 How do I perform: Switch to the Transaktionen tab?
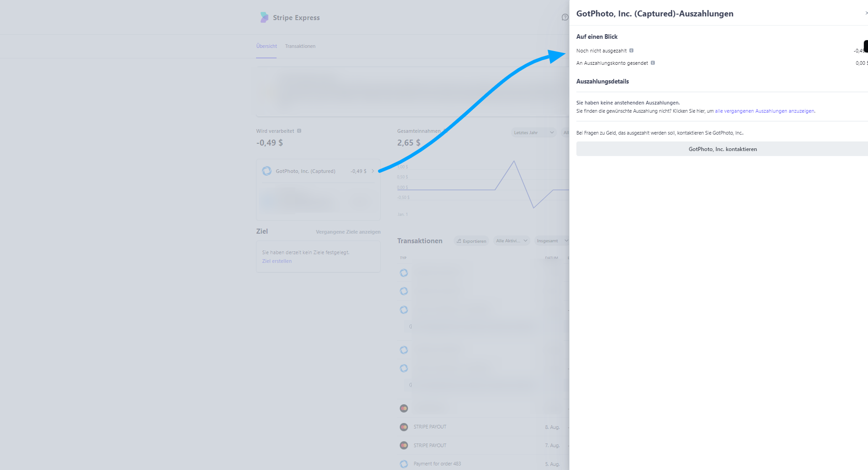pyautogui.click(x=300, y=46)
